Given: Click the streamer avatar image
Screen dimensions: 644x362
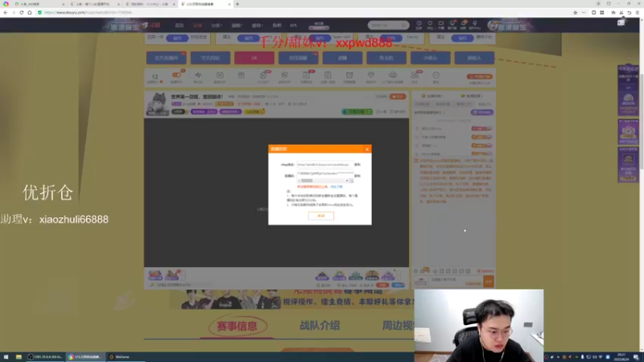Looking at the screenshot, I should [157, 104].
